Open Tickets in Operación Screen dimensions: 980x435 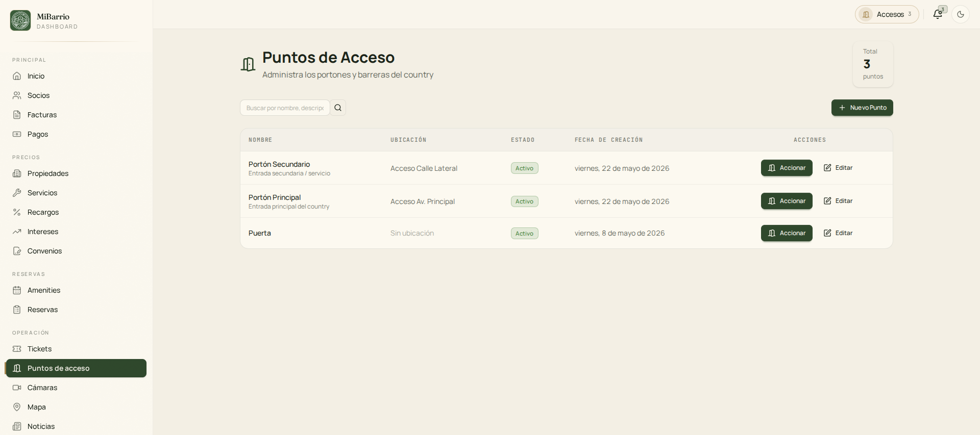click(x=76, y=349)
